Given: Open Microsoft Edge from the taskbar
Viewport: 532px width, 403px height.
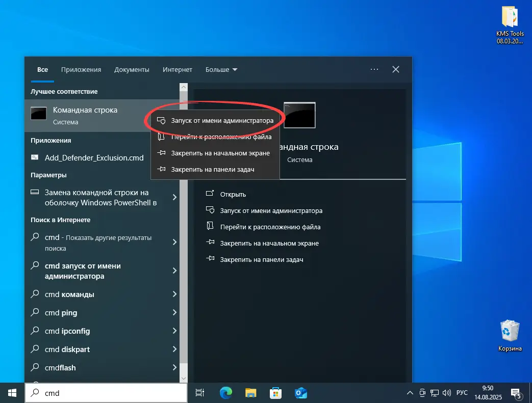Looking at the screenshot, I should point(225,393).
